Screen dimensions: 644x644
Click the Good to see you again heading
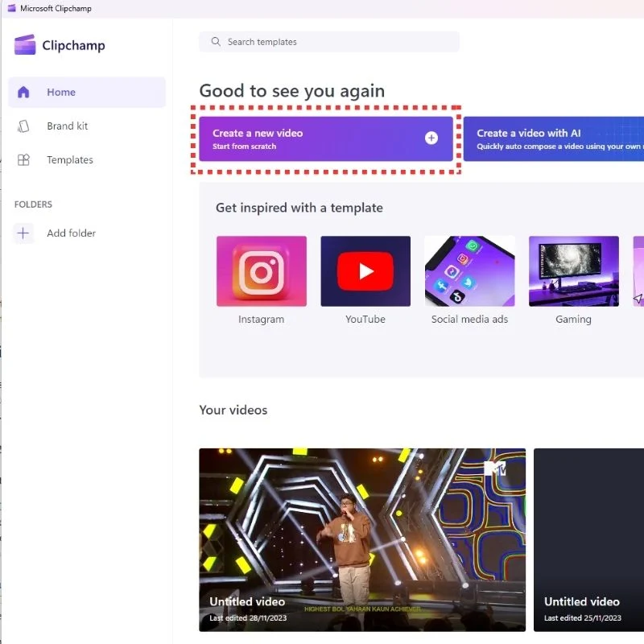(x=292, y=91)
